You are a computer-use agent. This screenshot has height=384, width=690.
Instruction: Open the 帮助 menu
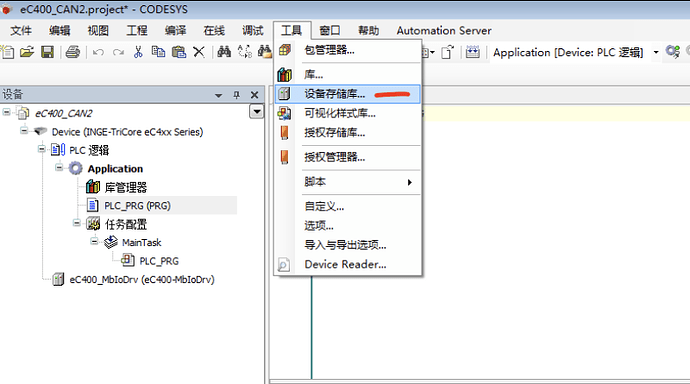coord(368,30)
